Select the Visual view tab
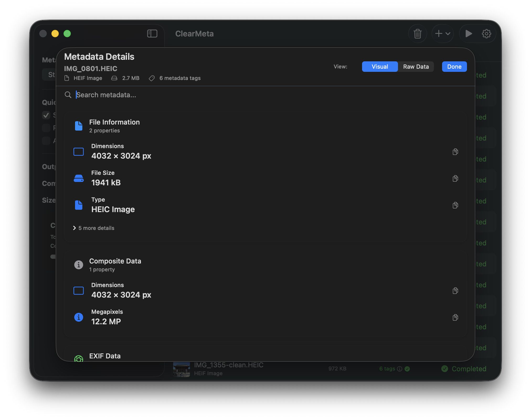531x420 pixels. pyautogui.click(x=380, y=67)
